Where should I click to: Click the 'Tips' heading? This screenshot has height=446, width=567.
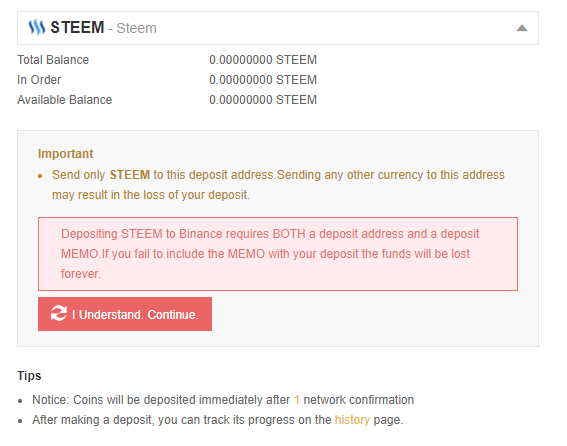tap(29, 375)
